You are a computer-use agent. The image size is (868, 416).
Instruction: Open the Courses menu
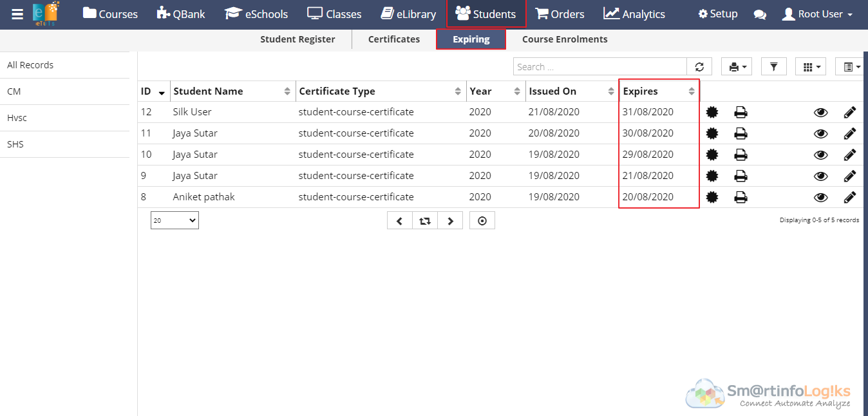pos(110,14)
